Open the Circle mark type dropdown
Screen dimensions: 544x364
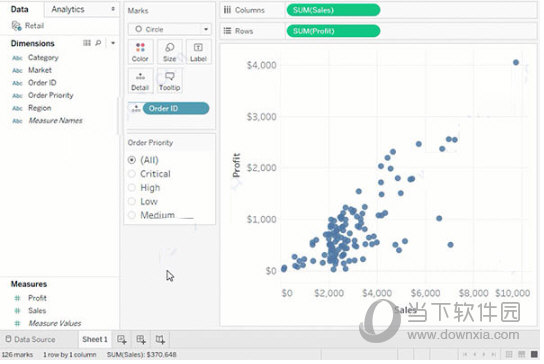pyautogui.click(x=170, y=29)
